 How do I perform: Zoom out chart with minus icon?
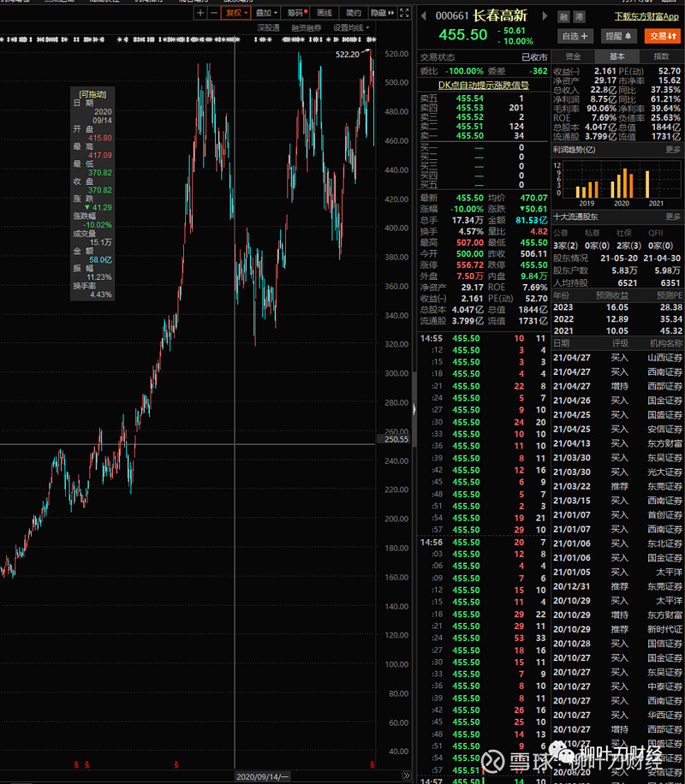[x=212, y=13]
